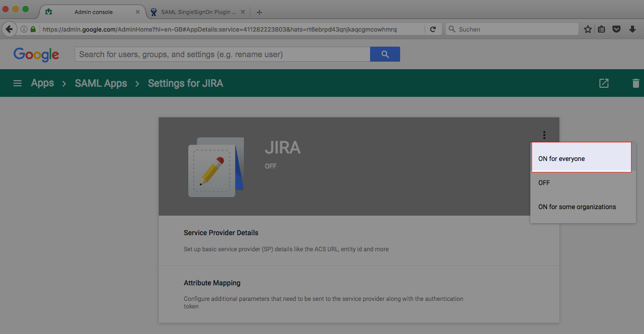644x334 pixels.
Task: Click the Google logo
Action: click(x=36, y=54)
